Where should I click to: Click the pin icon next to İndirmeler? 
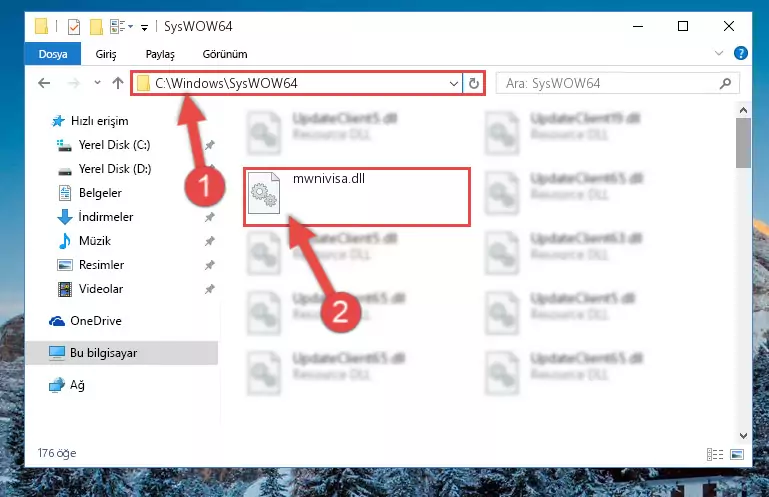point(209,217)
